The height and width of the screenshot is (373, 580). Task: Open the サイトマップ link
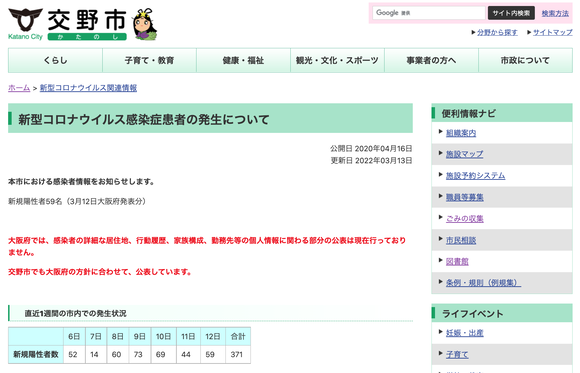pos(552,32)
